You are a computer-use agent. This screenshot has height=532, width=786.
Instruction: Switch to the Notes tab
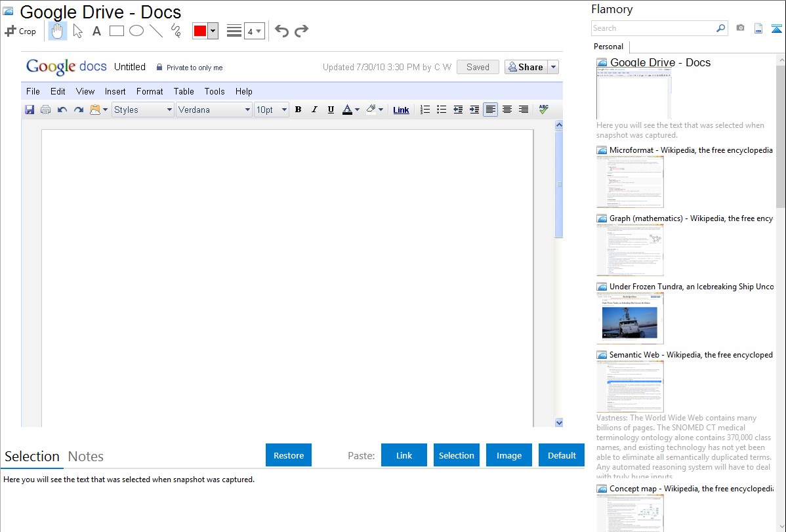pos(86,457)
